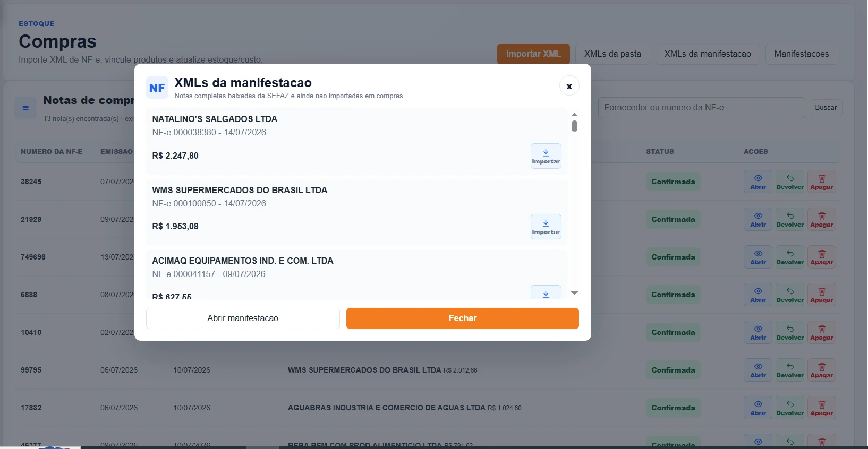
Task: Open note 17832 with Abrir
Action: coord(758,408)
